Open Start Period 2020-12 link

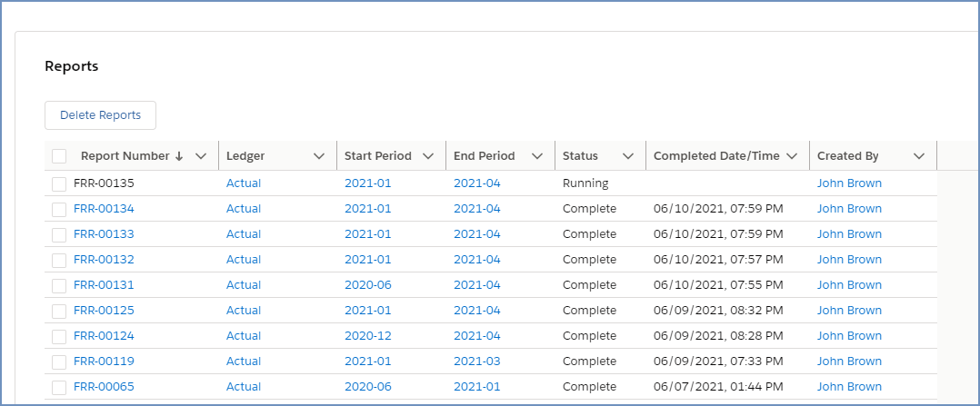click(x=367, y=336)
